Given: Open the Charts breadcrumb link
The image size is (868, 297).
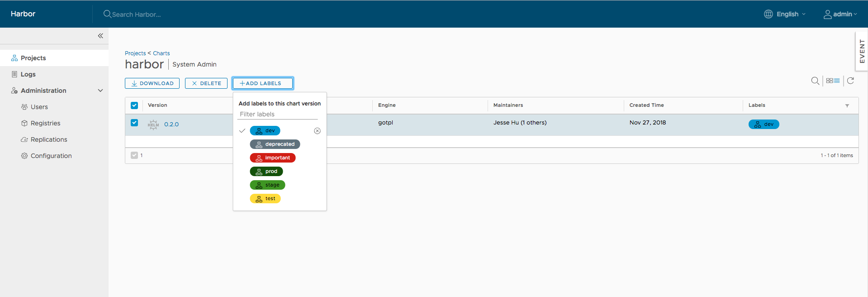Looking at the screenshot, I should point(161,53).
